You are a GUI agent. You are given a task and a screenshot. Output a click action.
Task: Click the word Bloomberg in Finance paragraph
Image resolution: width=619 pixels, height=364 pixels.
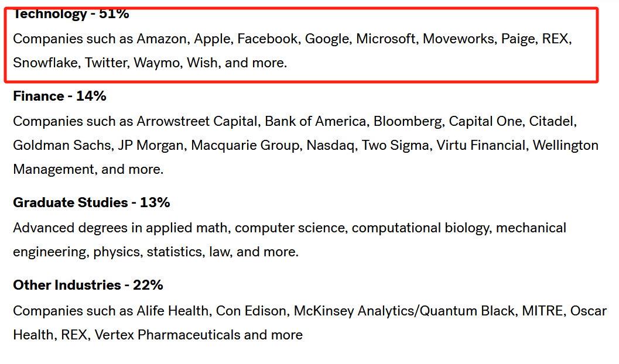[x=409, y=122]
